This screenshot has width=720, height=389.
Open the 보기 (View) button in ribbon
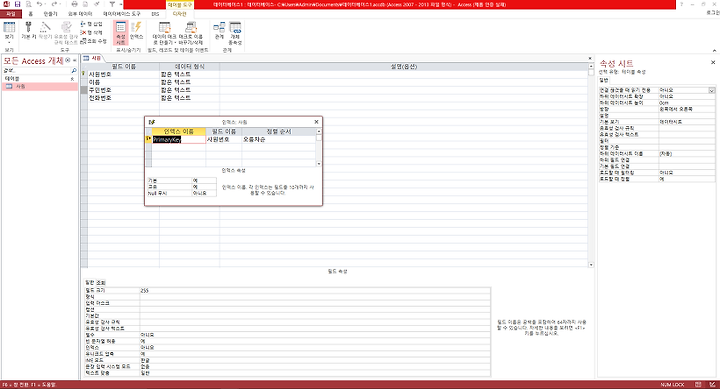click(9, 33)
